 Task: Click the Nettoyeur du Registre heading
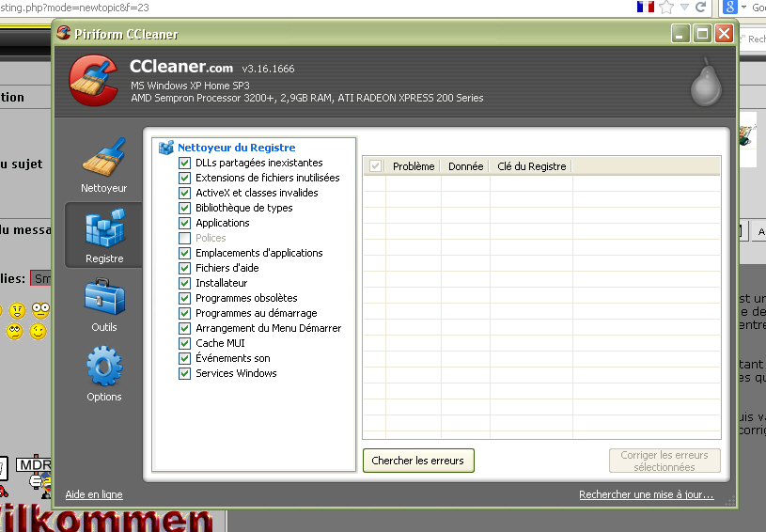pyautogui.click(x=237, y=148)
